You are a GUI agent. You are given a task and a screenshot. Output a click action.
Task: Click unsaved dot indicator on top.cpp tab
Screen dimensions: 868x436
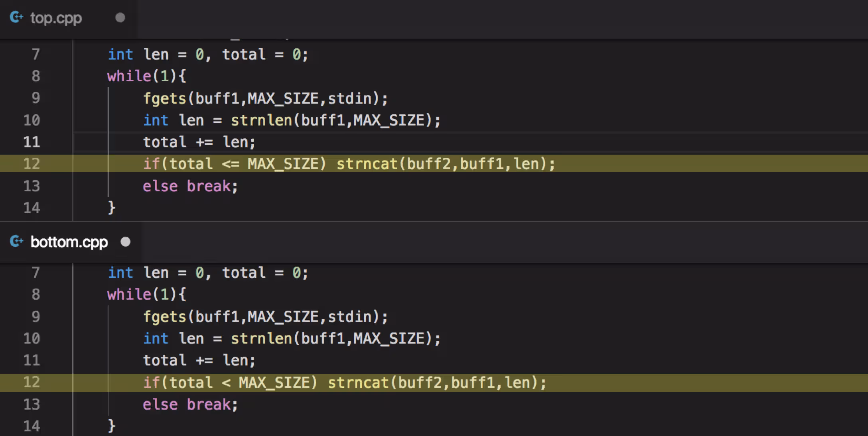click(120, 18)
